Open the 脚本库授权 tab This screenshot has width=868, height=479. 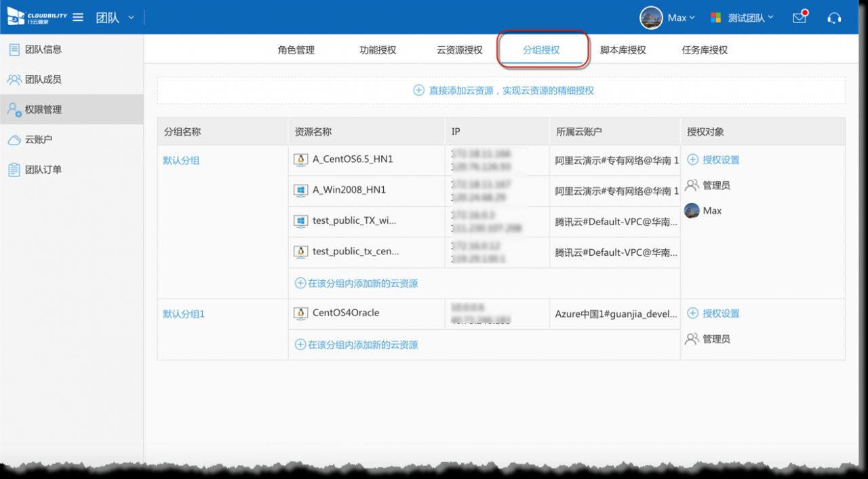pos(623,50)
